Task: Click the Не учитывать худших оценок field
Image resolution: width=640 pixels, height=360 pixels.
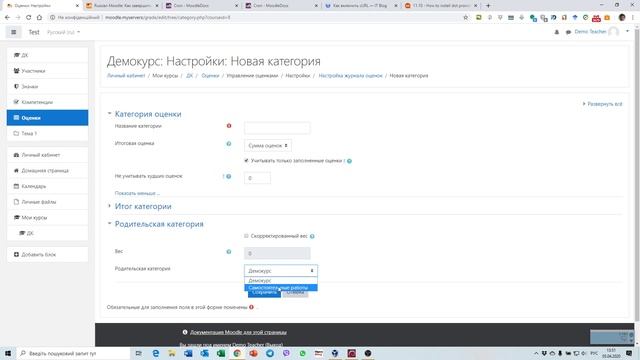Action: [x=257, y=178]
